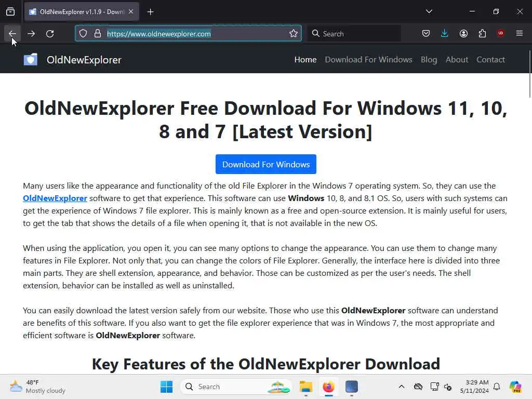Click the page's vertical scrollbar

(529, 74)
